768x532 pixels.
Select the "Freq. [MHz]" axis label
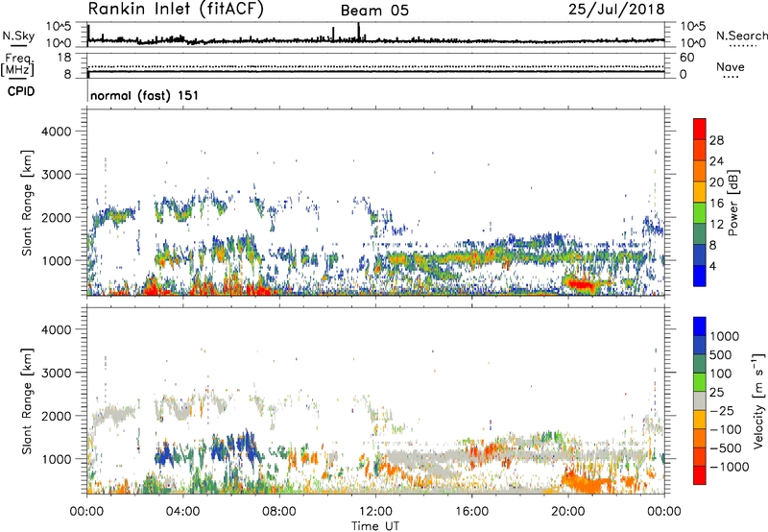17,64
